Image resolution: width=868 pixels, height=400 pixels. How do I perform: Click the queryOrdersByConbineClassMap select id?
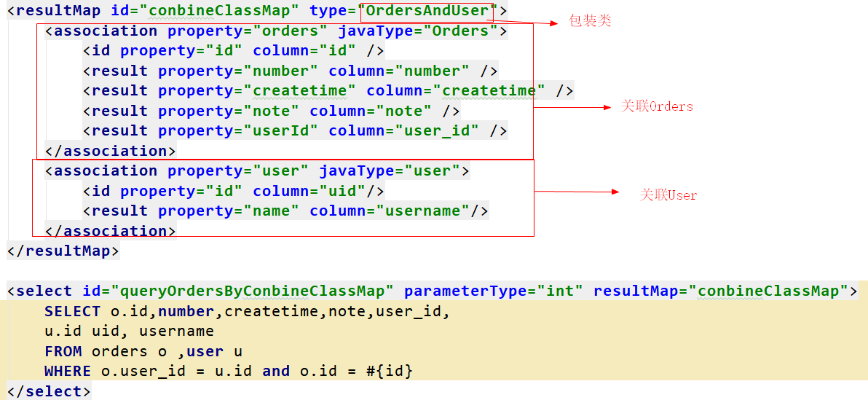(x=253, y=291)
